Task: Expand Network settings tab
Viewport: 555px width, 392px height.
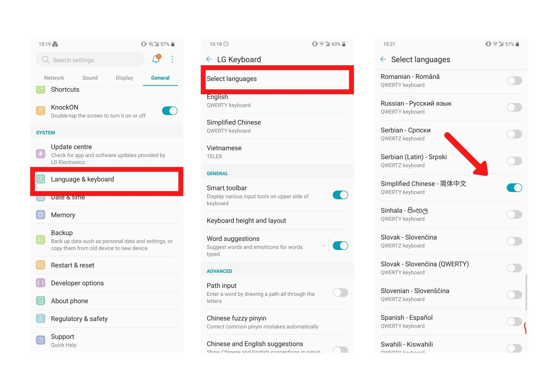Action: [x=54, y=77]
